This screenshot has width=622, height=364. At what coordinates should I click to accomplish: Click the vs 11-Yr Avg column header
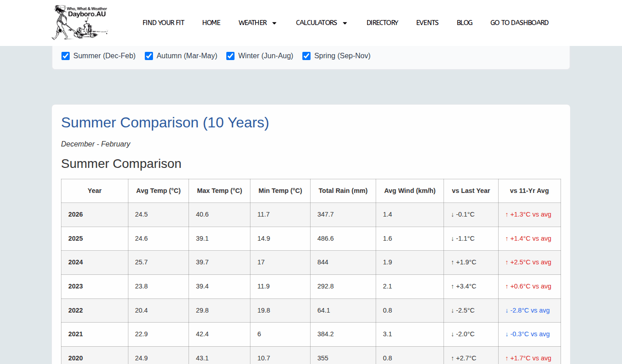(x=530, y=191)
